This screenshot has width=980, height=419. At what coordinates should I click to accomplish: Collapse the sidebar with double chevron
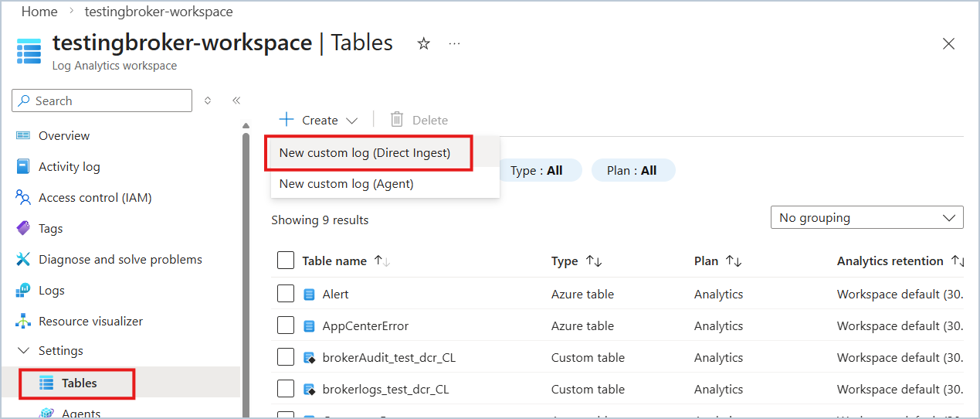[236, 100]
